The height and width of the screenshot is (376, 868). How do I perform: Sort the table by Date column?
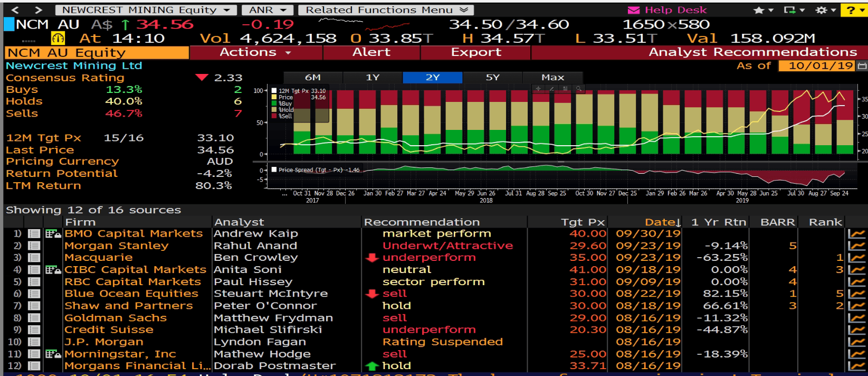(662, 222)
